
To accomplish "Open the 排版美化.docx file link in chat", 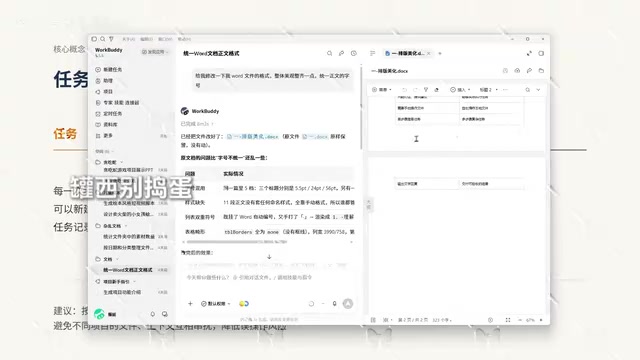I will pyautogui.click(x=253, y=136).
